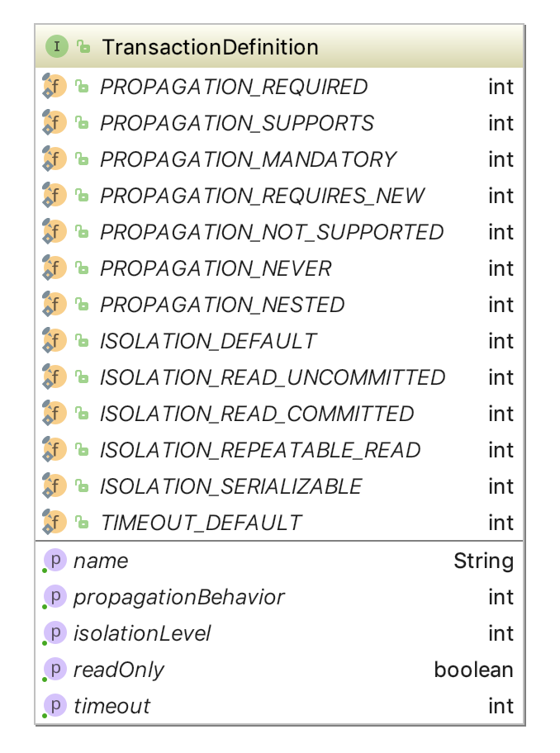Select the TransactionDefinition header title

[x=210, y=47]
